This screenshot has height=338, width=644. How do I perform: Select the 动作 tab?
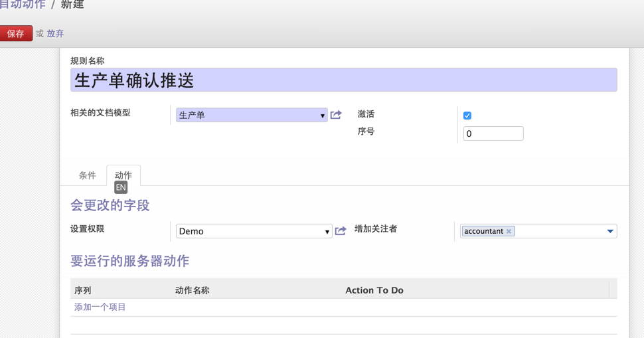coord(123,175)
